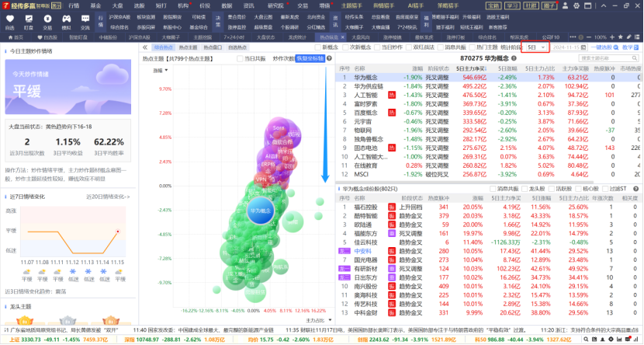Click the red VPN bubble in chart
644x345 pixels.
click(x=261, y=179)
